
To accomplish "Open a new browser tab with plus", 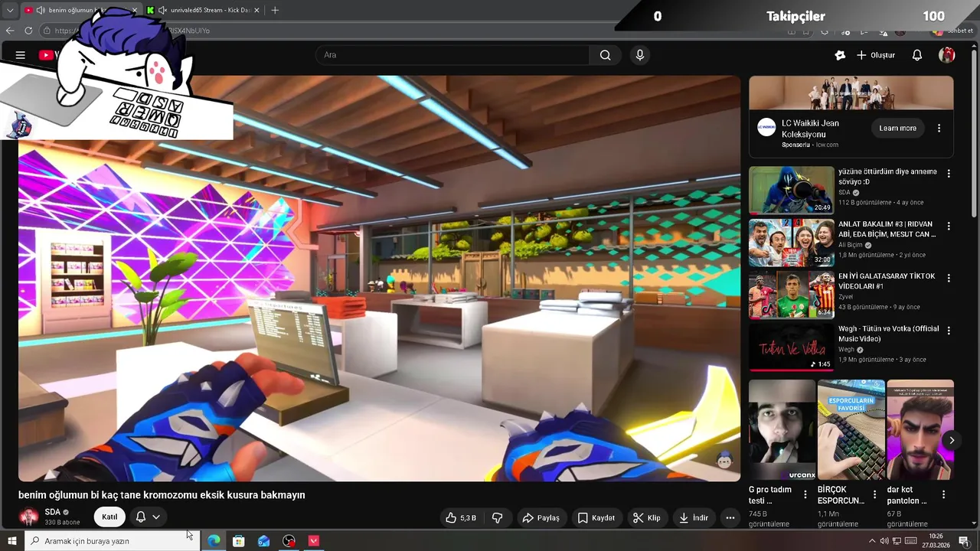I will [275, 10].
